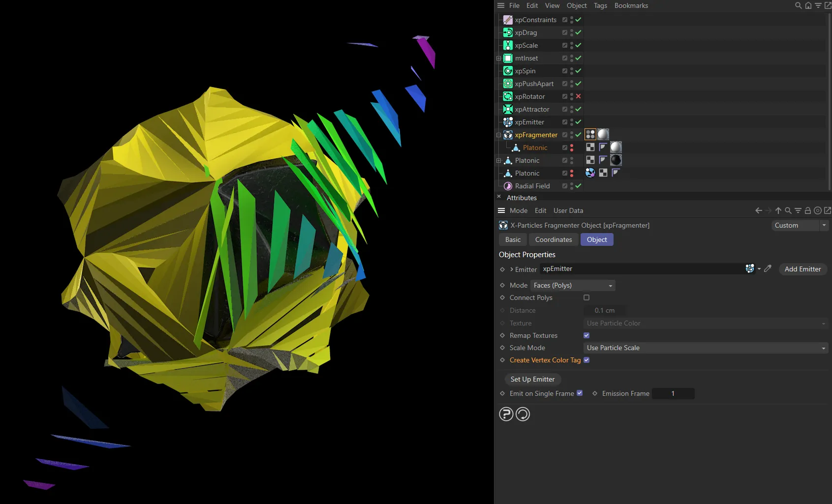
Task: Click the Object Manager search icon
Action: click(x=798, y=5)
